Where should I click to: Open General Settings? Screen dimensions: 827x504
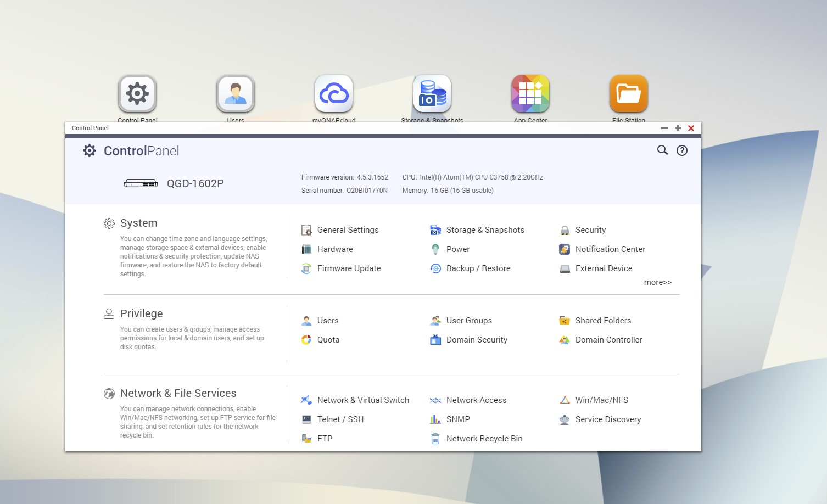tap(348, 230)
